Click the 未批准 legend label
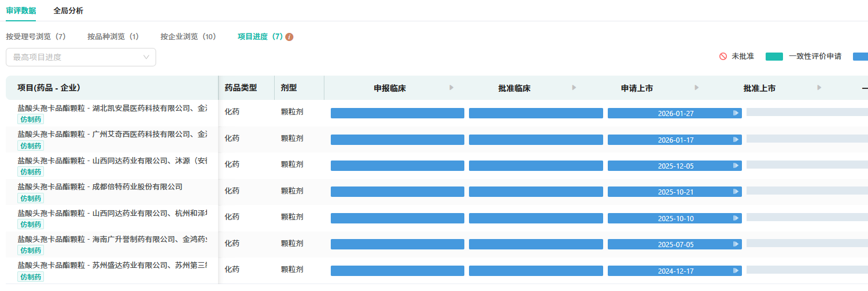The image size is (868, 291). pos(743,57)
